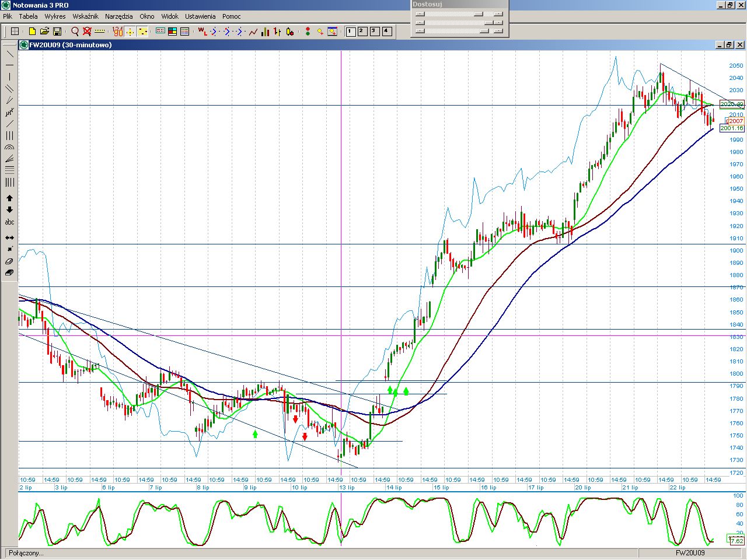The width and height of the screenshot is (747, 560).
Task: Open the Ustawienia menu
Action: tap(200, 16)
